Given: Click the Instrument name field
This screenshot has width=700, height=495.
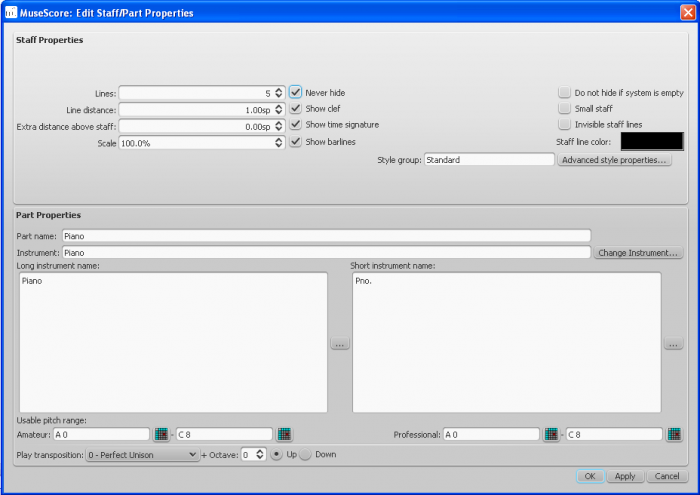Looking at the screenshot, I should [x=326, y=253].
